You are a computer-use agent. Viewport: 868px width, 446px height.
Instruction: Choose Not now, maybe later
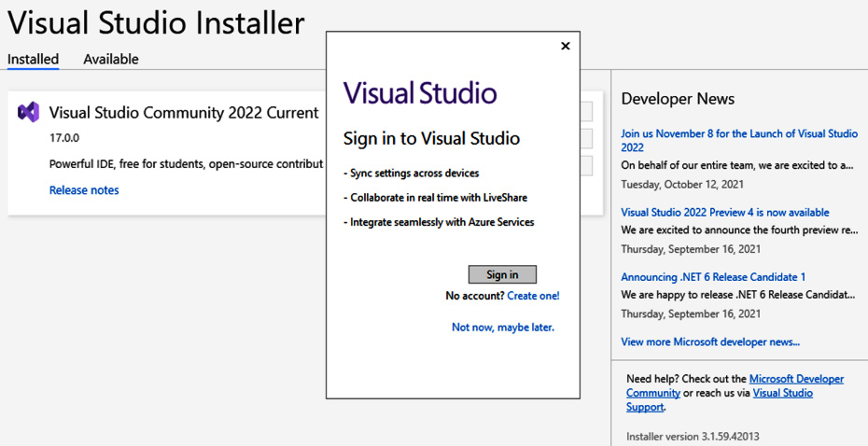tap(503, 327)
